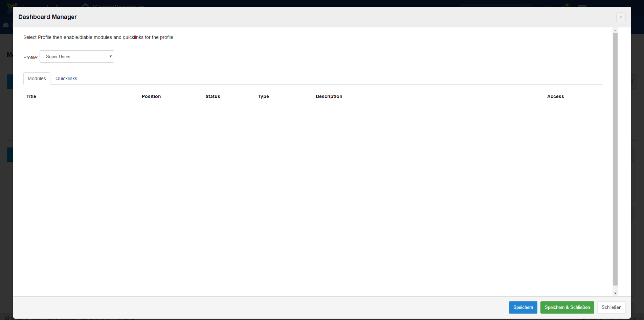The image size is (644, 320).
Task: Click the scrollbar up arrow
Action: pos(615,30)
